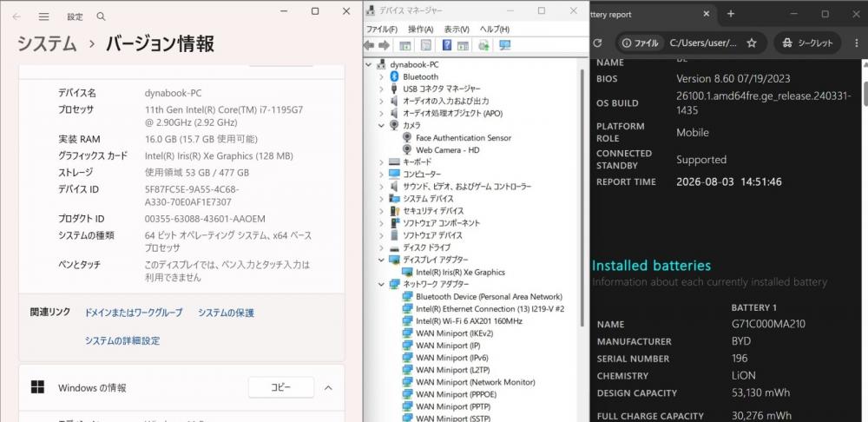Click the search magnifier in Settings title bar
Screen dimensions: 868x422
(101, 16)
